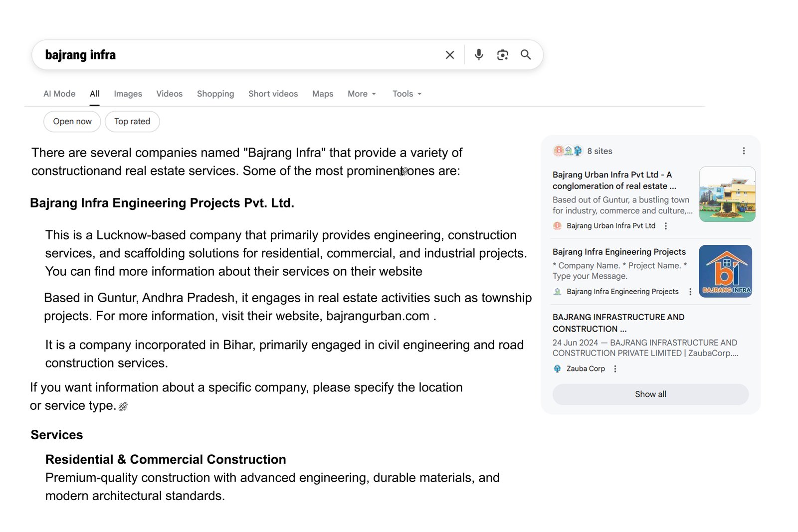Open the Maps tab
Screen dimensions: 798x532
[322, 94]
